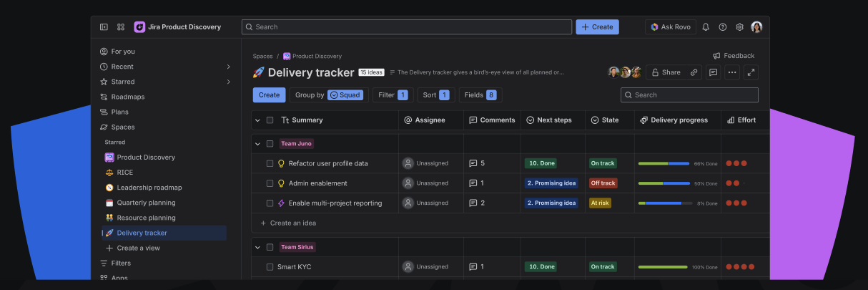Click the view Search field
Screen dimensions: 868x290
tap(689, 95)
